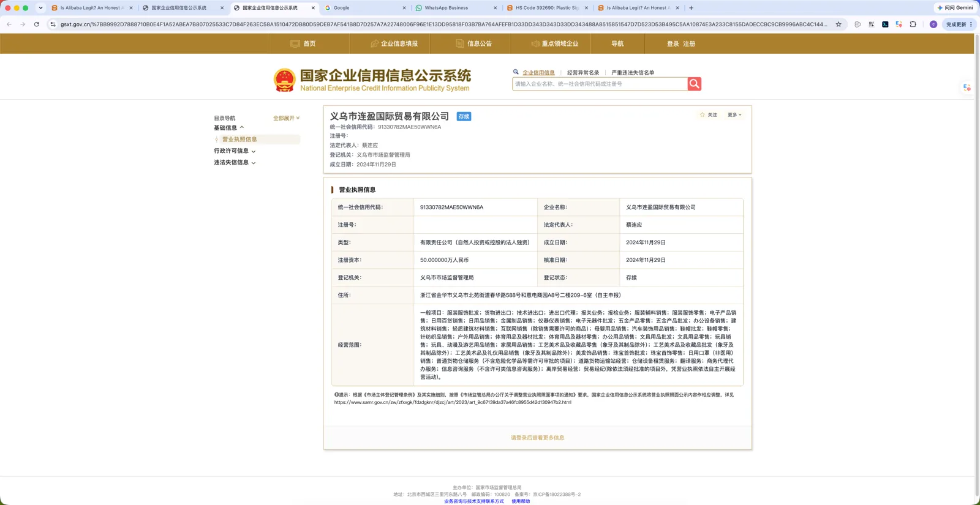Image resolution: width=980 pixels, height=505 pixels.
Task: Expand the 行政许可信息 section
Action: point(235,151)
